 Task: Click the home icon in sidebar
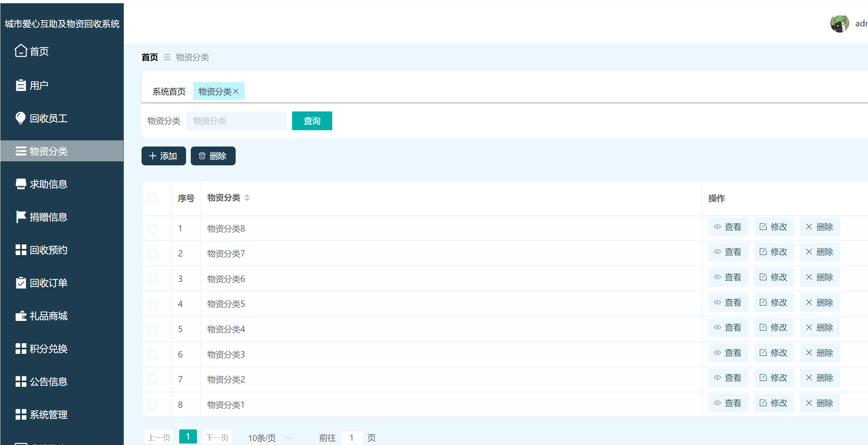[21, 51]
